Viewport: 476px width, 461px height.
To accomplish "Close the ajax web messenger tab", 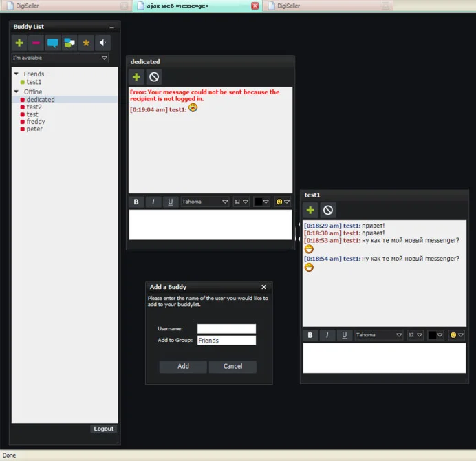I will point(255,6).
